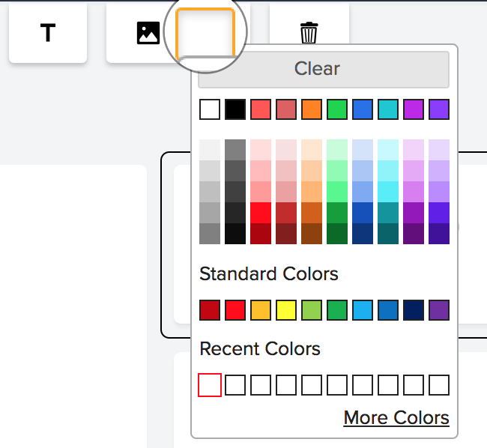This screenshot has height=448, width=487.
Task: Click the Clear button
Action: click(x=324, y=69)
